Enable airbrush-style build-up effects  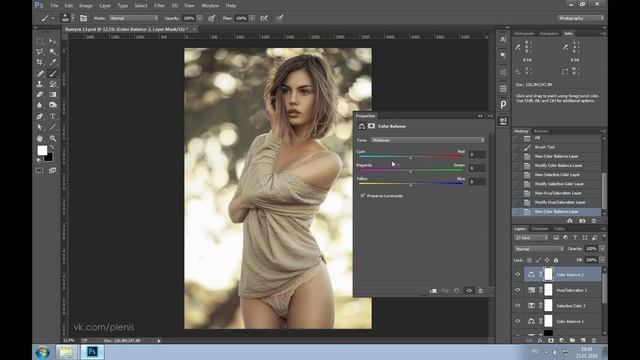pos(264,18)
